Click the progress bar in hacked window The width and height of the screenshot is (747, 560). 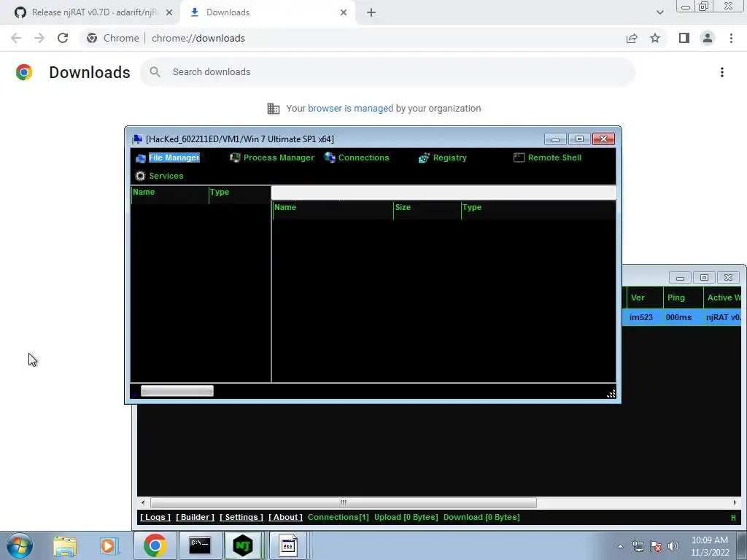pos(177,392)
